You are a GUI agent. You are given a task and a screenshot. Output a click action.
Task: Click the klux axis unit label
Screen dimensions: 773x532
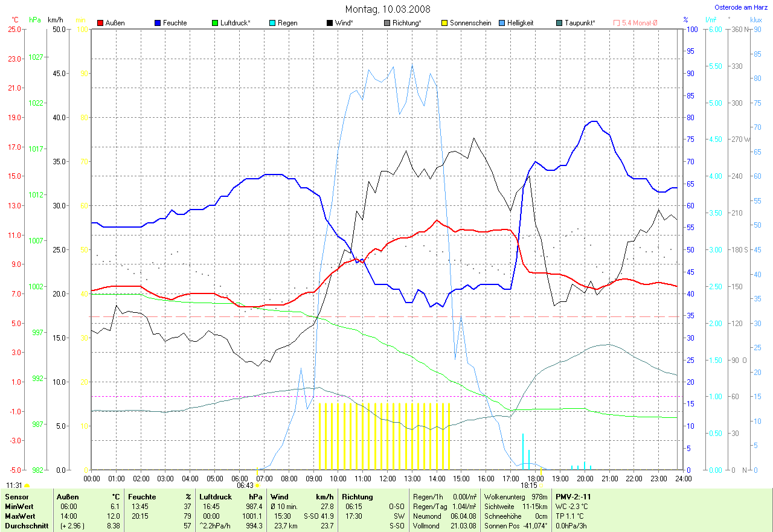click(x=755, y=20)
